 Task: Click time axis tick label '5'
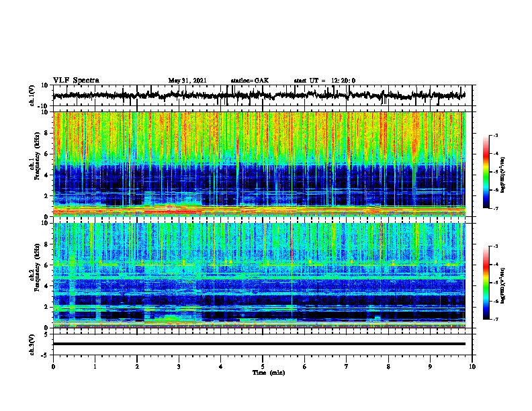263,367
